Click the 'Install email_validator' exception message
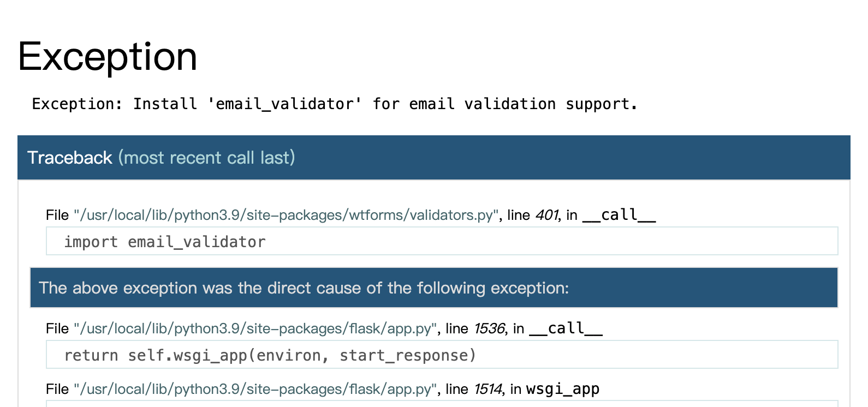The height and width of the screenshot is (407, 868). (x=335, y=104)
